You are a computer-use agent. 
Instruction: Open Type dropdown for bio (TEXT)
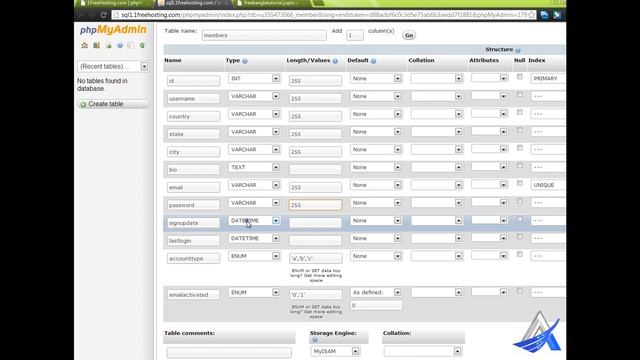pyautogui.click(x=254, y=167)
